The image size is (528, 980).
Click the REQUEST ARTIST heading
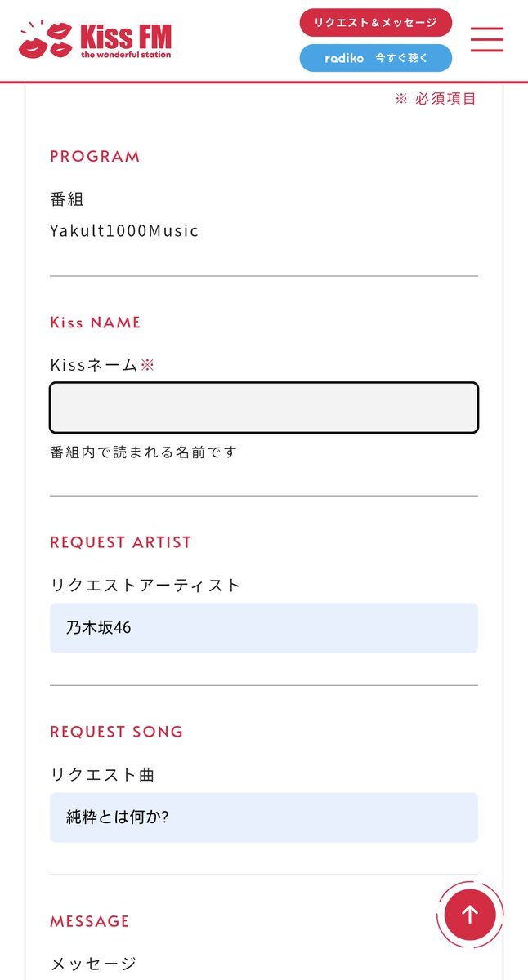pyautogui.click(x=121, y=542)
